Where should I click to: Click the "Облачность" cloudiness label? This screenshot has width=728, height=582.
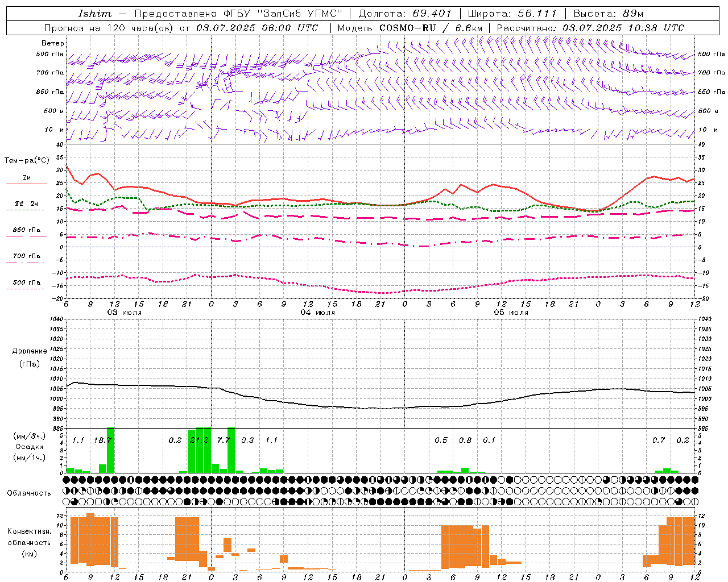coord(29,493)
